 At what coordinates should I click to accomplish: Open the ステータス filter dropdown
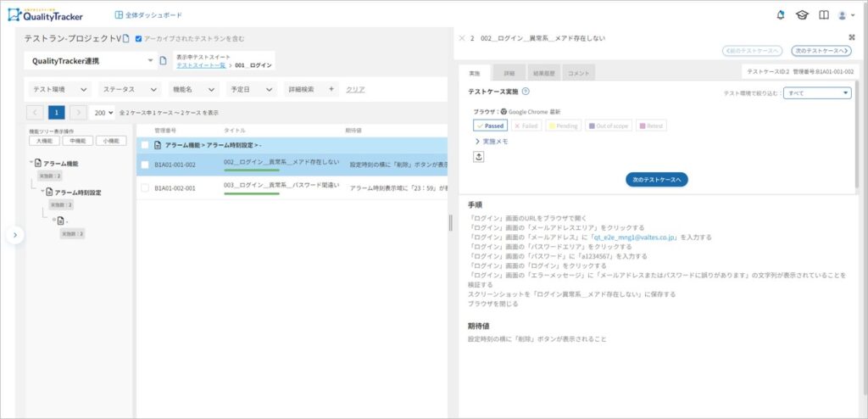point(129,89)
